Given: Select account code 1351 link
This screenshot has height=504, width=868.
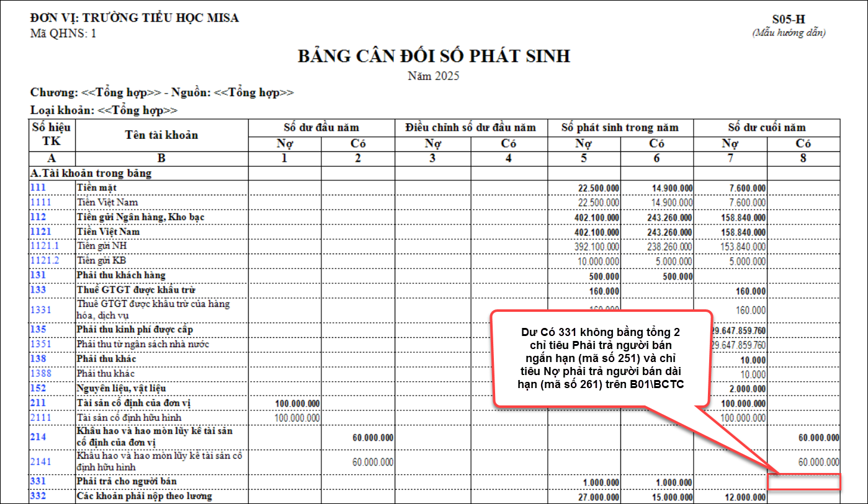Looking at the screenshot, I should [x=40, y=343].
